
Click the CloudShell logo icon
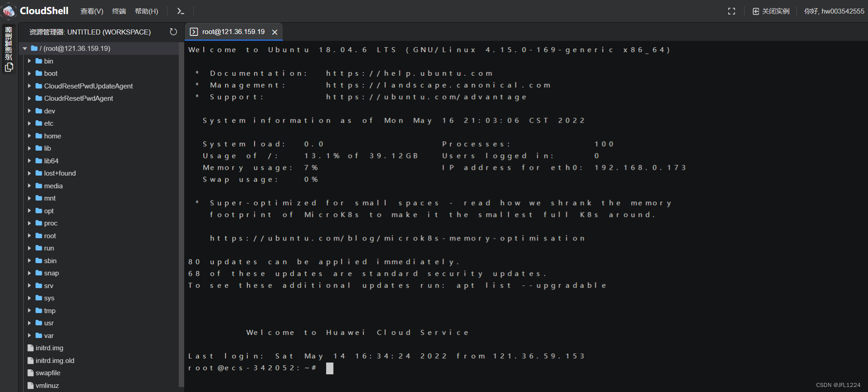[9, 11]
